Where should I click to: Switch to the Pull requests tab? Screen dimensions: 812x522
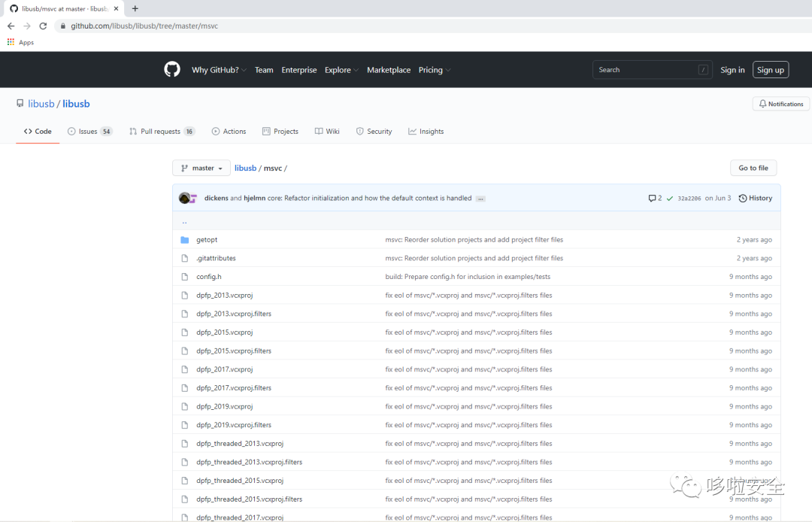(162, 132)
